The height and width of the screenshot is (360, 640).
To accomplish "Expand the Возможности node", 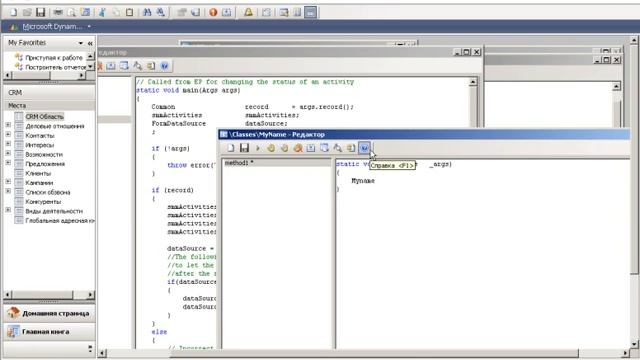I will 8,153.
